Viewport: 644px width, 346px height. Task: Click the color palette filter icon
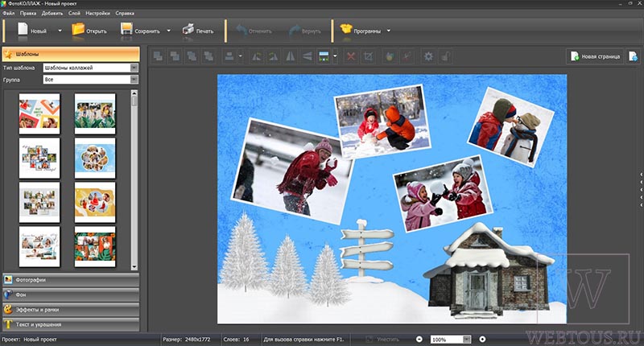(x=390, y=56)
